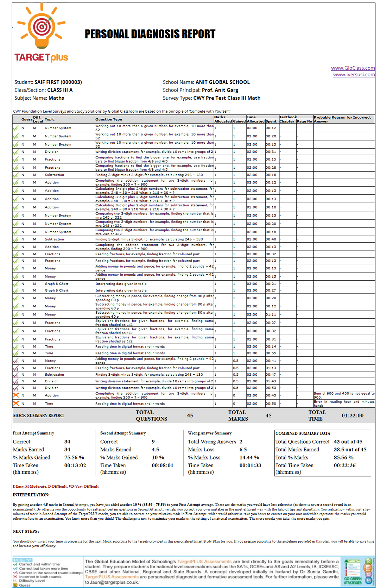Click the 'E-Easy, M-Moderate, D-Difficult, VD-Very Difficult' legend

tap(56, 486)
